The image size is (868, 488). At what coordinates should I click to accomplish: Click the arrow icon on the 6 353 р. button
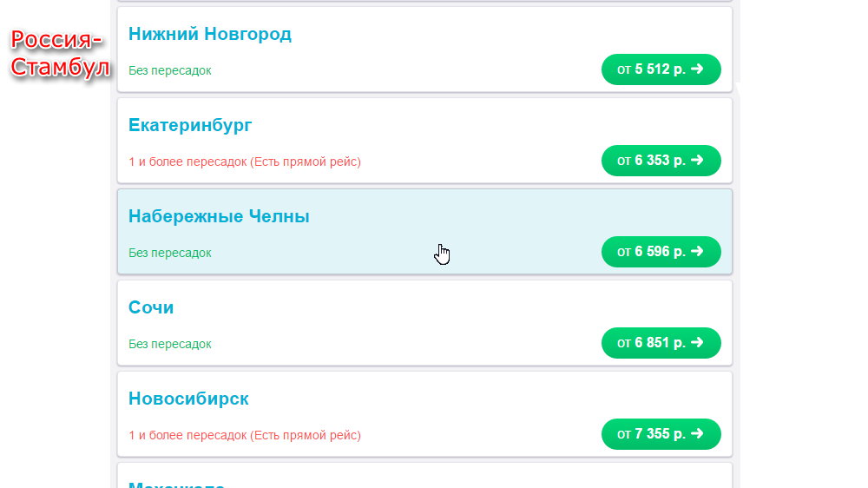(x=697, y=160)
